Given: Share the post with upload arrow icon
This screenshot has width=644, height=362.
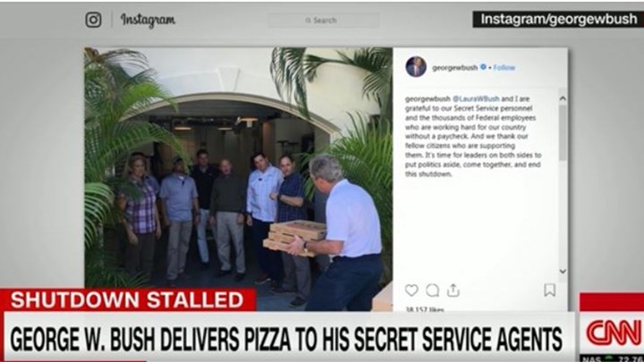Looking at the screenshot, I should point(453,290).
